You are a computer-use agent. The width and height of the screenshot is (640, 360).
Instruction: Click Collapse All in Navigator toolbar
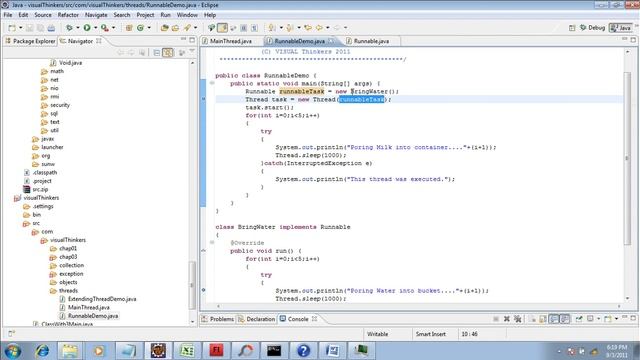[157, 53]
